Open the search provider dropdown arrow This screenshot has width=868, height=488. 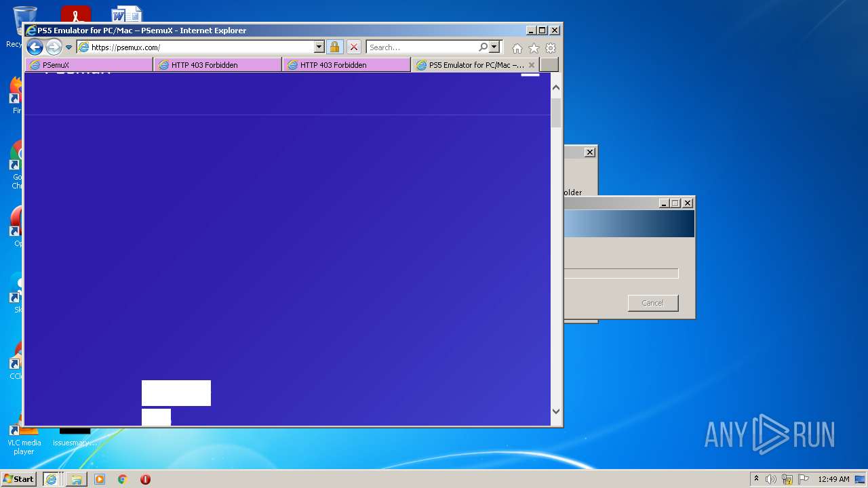pyautogui.click(x=494, y=47)
